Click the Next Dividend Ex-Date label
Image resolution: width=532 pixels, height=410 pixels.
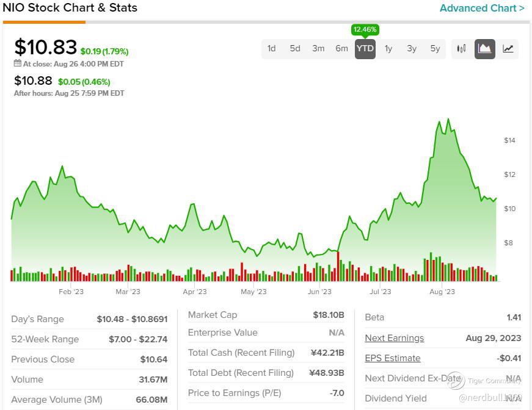tap(413, 378)
